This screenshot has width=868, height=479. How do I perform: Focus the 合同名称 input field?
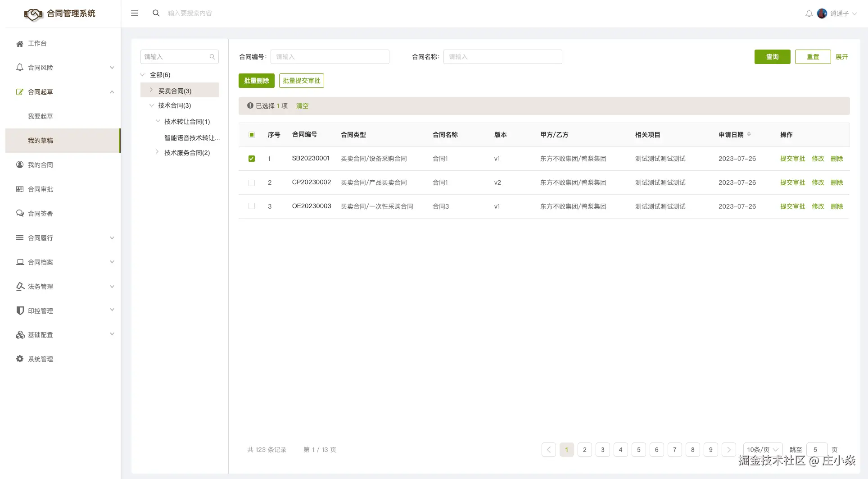503,57
